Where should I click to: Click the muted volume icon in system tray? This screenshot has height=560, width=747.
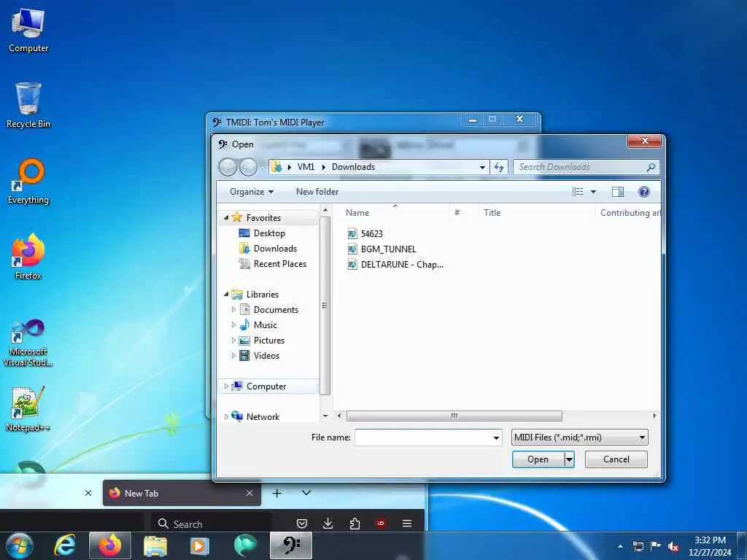[673, 546]
